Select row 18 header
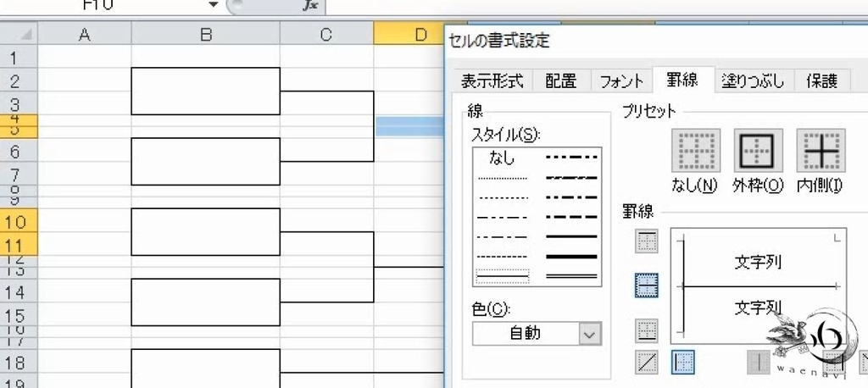Screen dimensions: 868x388 click(19, 362)
